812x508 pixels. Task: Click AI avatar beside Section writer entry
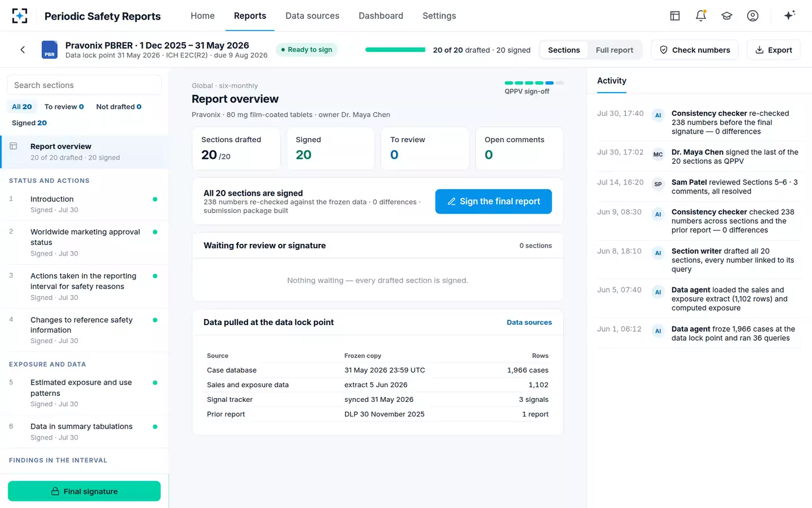[x=657, y=253]
